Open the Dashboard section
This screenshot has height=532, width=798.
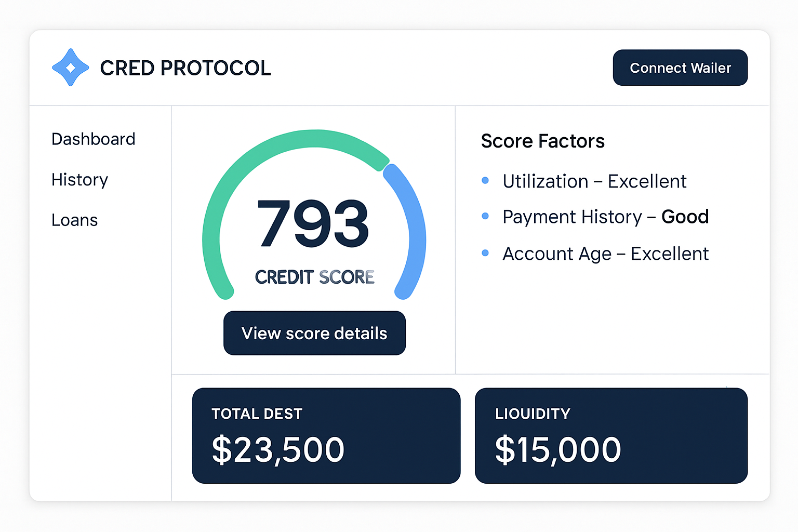93,139
